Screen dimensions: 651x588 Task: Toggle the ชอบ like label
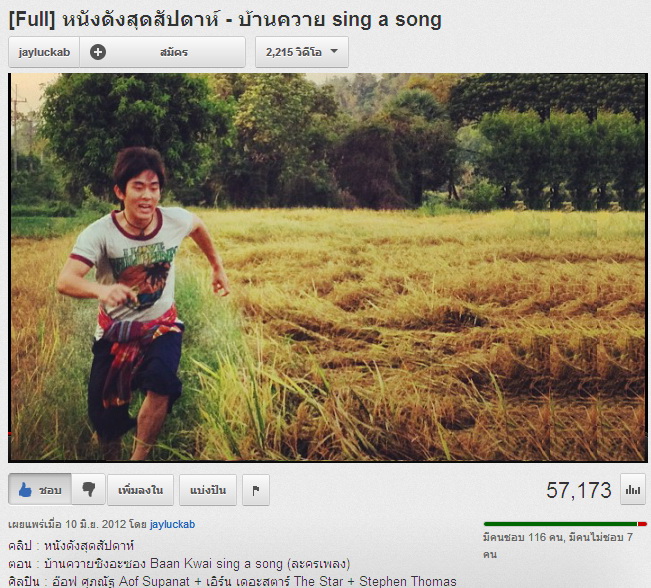(x=50, y=490)
